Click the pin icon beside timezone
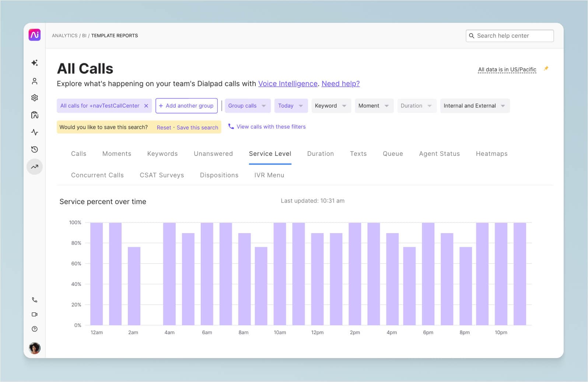This screenshot has width=588, height=382. [546, 69]
